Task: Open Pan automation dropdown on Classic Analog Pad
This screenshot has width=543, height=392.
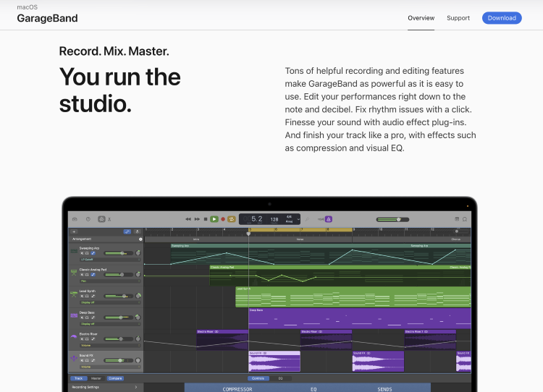Action: point(110,281)
